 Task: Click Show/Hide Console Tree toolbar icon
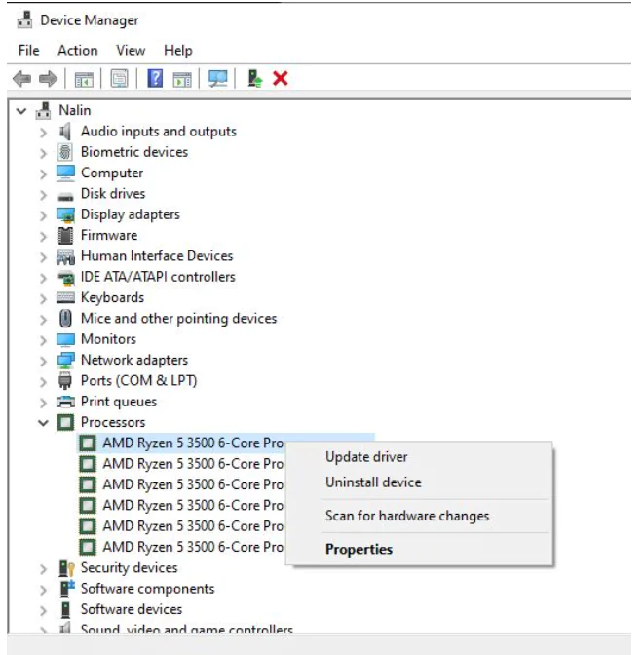click(84, 79)
